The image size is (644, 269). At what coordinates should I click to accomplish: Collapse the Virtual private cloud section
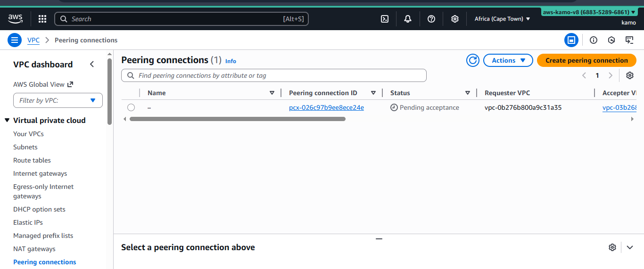(7, 121)
